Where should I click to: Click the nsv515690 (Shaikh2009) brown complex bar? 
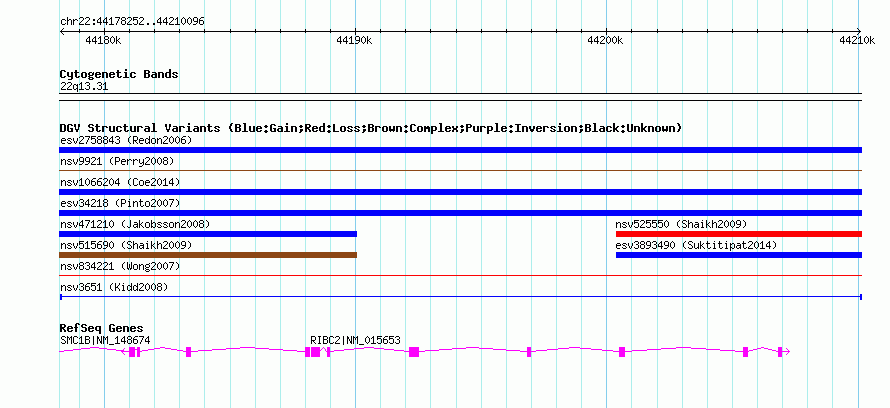pyautogui.click(x=208, y=255)
